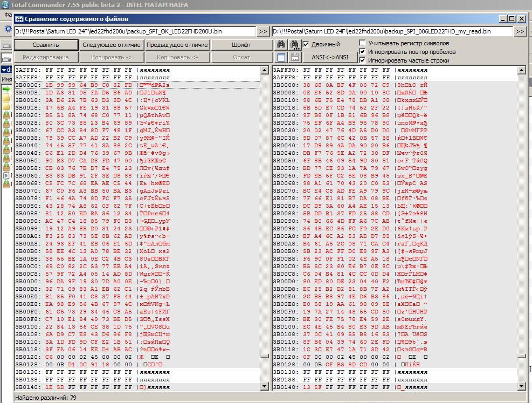Click the compare window title bar icon
This screenshot has height=403, width=532.
point(19,19)
